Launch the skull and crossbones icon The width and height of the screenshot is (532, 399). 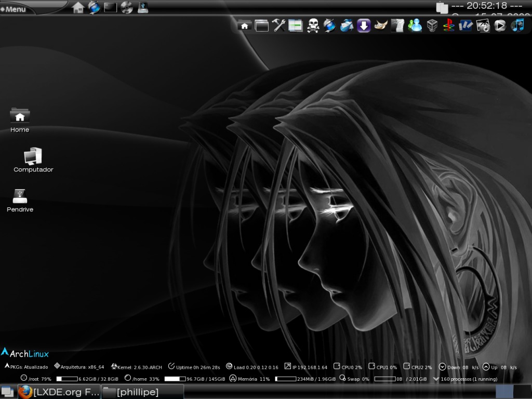313,25
